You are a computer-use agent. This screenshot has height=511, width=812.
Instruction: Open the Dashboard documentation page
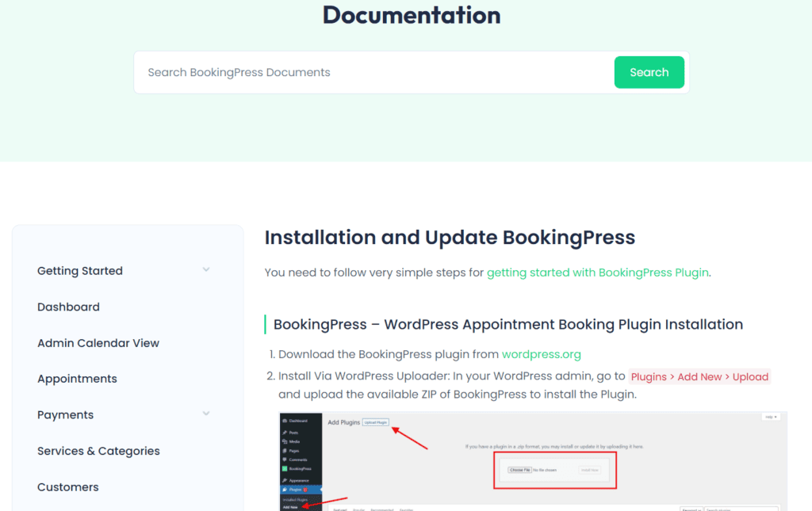[68, 307]
